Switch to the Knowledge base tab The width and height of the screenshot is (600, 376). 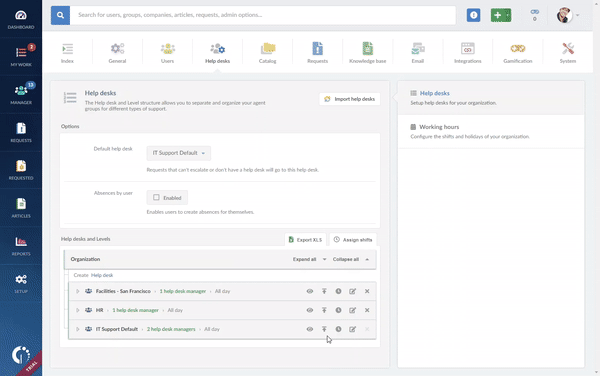click(x=367, y=53)
